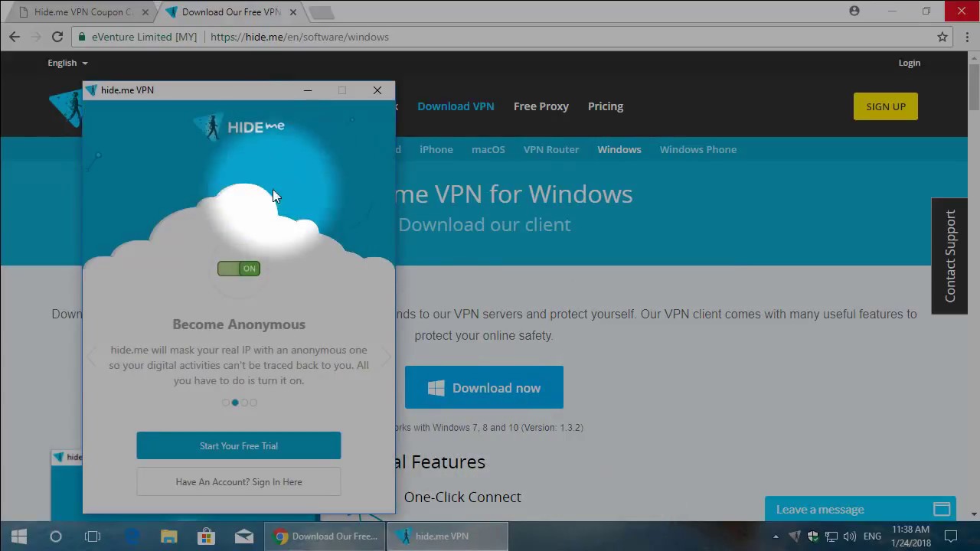The image size is (980, 551).
Task: Open Action Center notifications icon
Action: click(x=950, y=536)
